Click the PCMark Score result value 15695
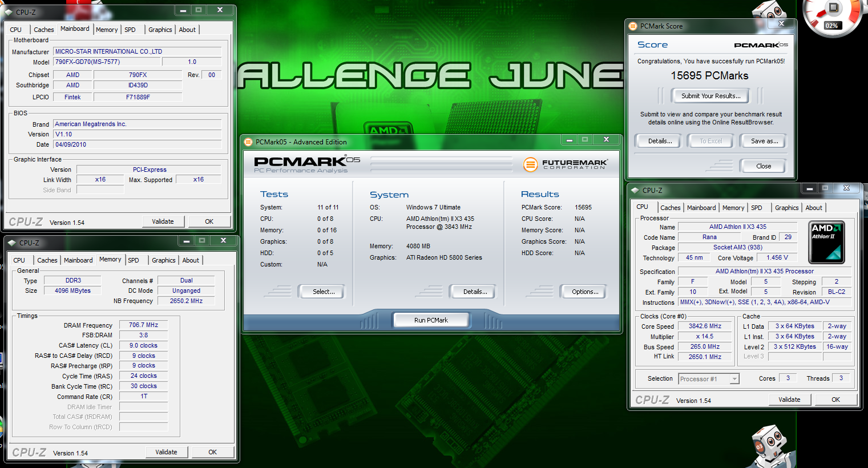The height and width of the screenshot is (468, 868). click(583, 207)
